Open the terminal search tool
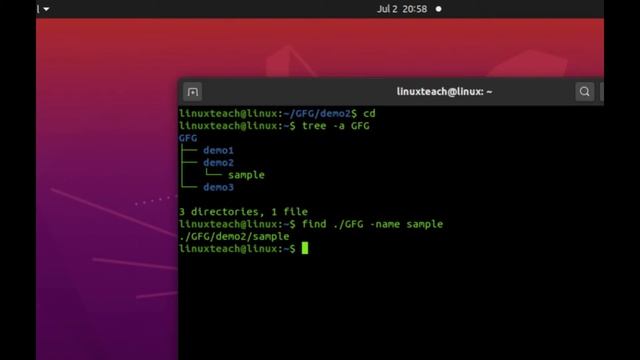Image resolution: width=640 pixels, height=360 pixels. point(584,92)
